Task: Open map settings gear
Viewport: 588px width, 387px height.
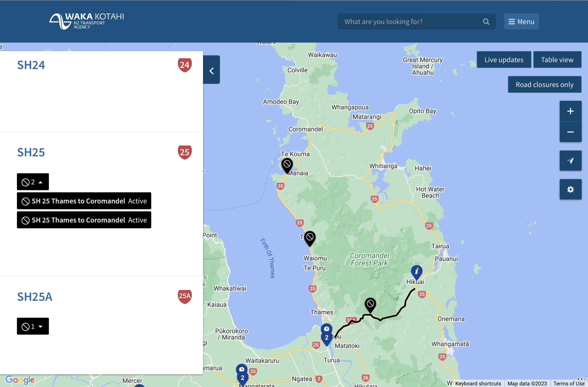Action: (570, 189)
